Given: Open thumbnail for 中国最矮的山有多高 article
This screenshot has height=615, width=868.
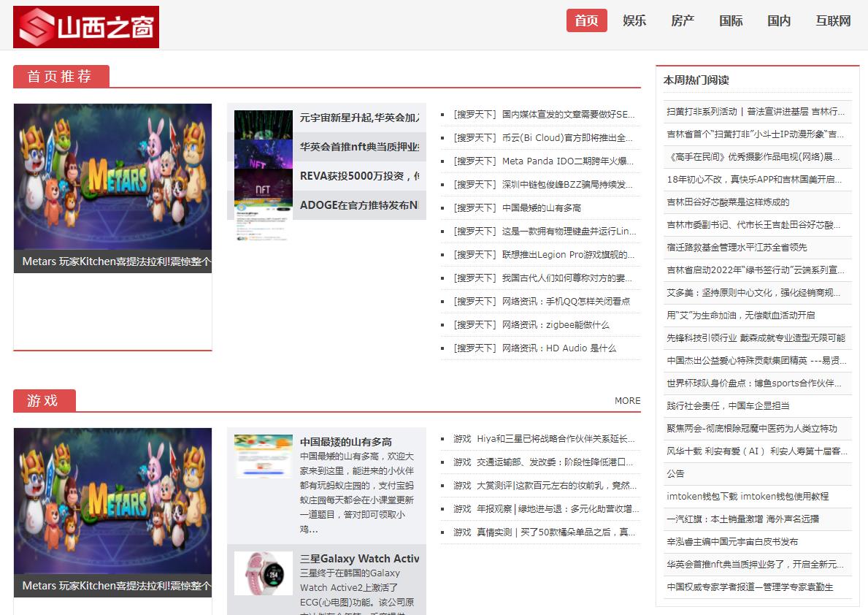Looking at the screenshot, I should (264, 456).
